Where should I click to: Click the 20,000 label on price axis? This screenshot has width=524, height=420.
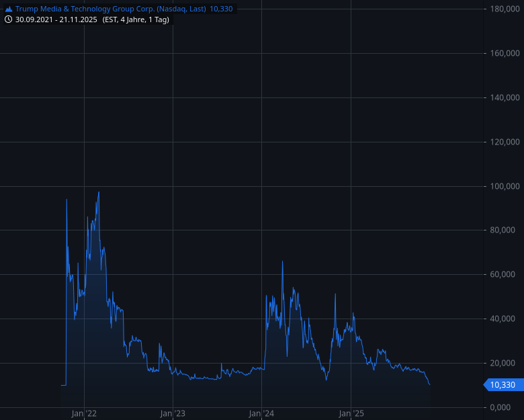coord(505,364)
